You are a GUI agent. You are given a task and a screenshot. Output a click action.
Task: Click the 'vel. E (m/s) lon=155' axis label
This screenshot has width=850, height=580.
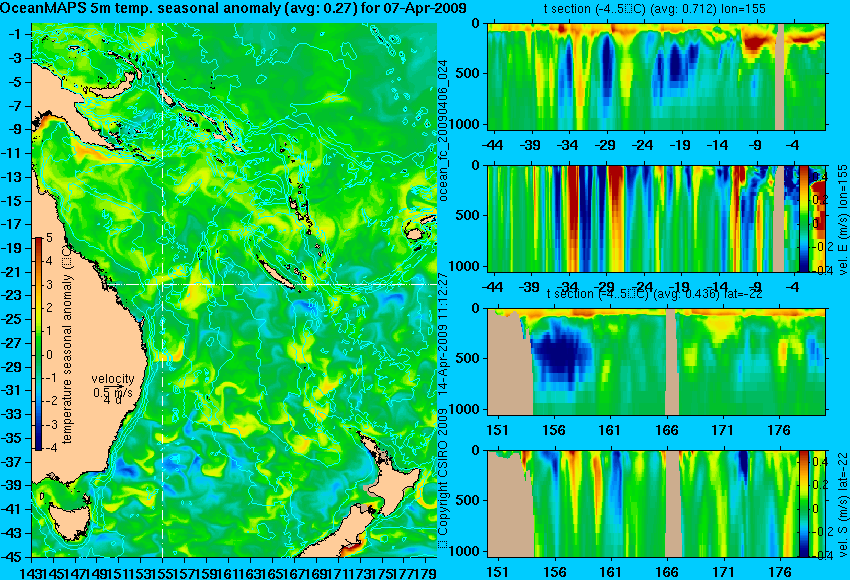(842, 220)
